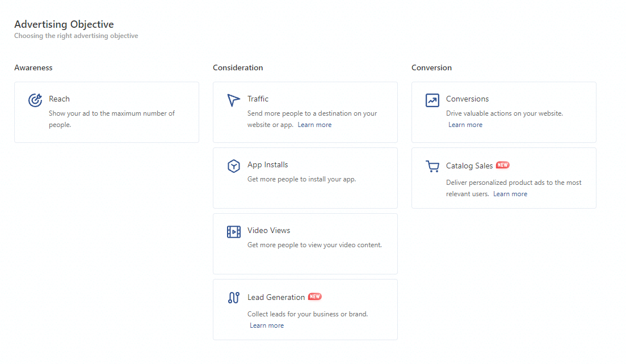
Task: Open Learn more link under Catalog Sales
Action: 510,194
